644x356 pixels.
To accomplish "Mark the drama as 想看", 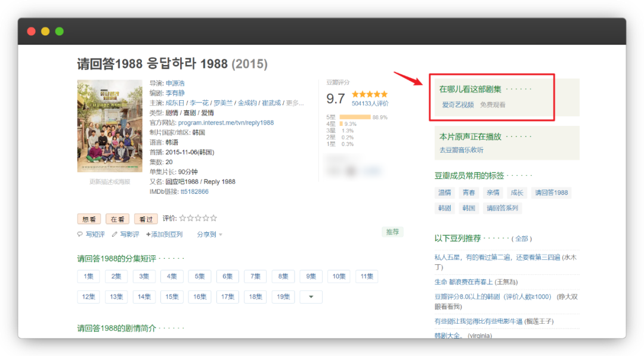I will (89, 219).
